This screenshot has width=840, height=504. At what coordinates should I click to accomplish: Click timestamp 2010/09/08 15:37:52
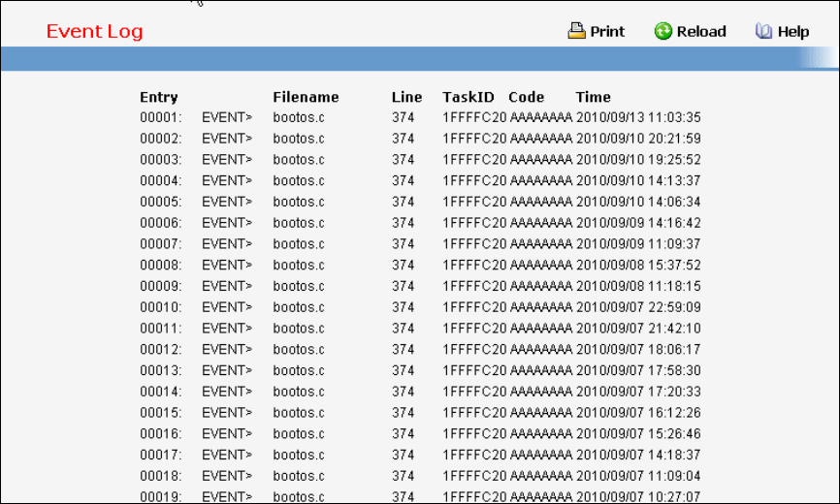pos(638,265)
